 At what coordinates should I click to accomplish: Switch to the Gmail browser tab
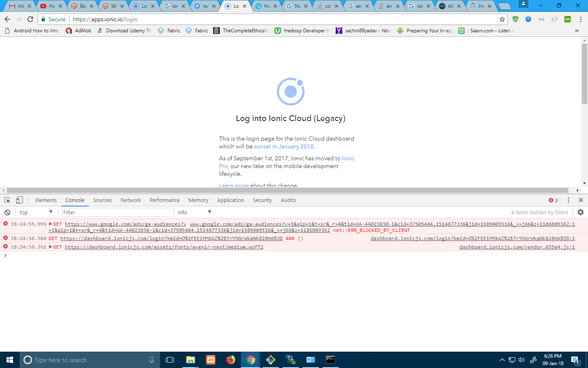(20, 6)
